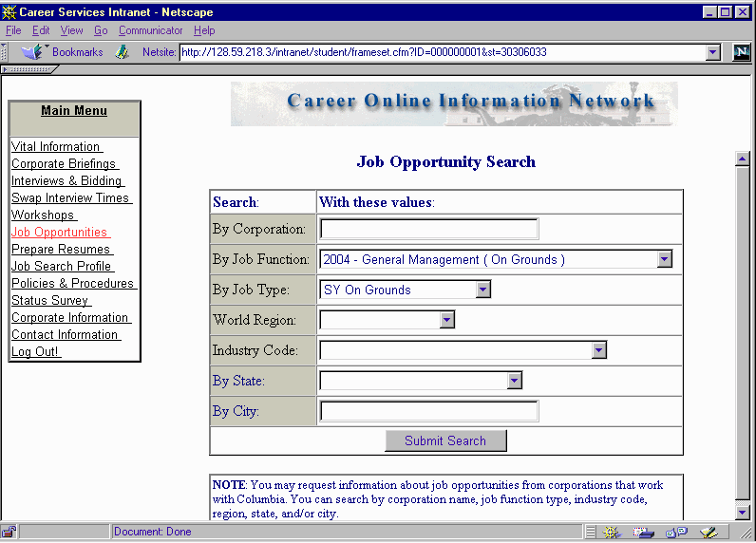Image resolution: width=756 pixels, height=543 pixels.
Task: Expand the World Region dropdown
Action: (447, 320)
